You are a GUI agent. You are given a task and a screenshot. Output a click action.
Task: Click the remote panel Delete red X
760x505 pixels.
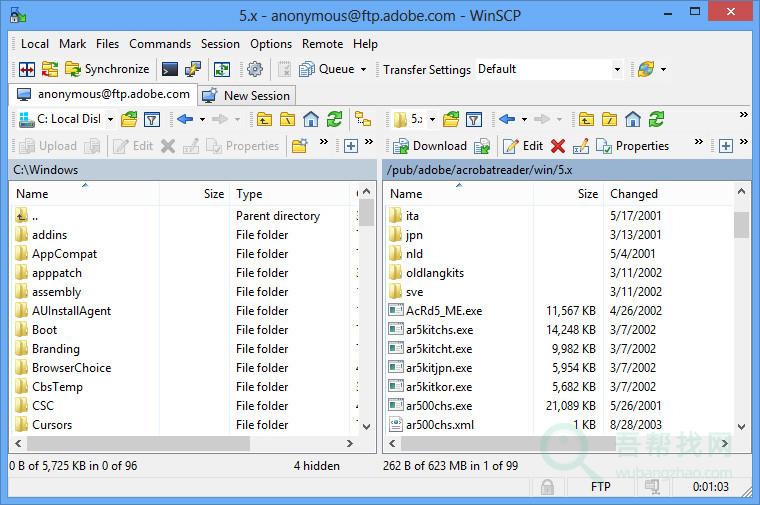pos(558,146)
